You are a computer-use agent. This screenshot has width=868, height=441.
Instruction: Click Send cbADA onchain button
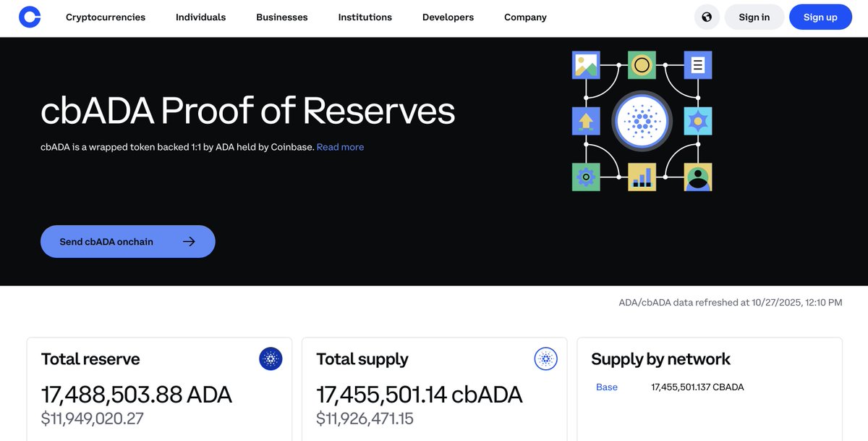pos(128,242)
